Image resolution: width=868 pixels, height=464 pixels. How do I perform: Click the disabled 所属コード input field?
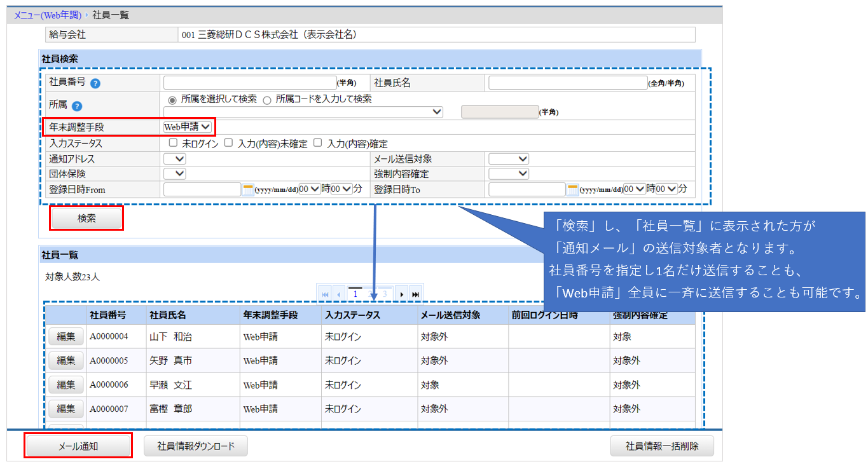500,112
